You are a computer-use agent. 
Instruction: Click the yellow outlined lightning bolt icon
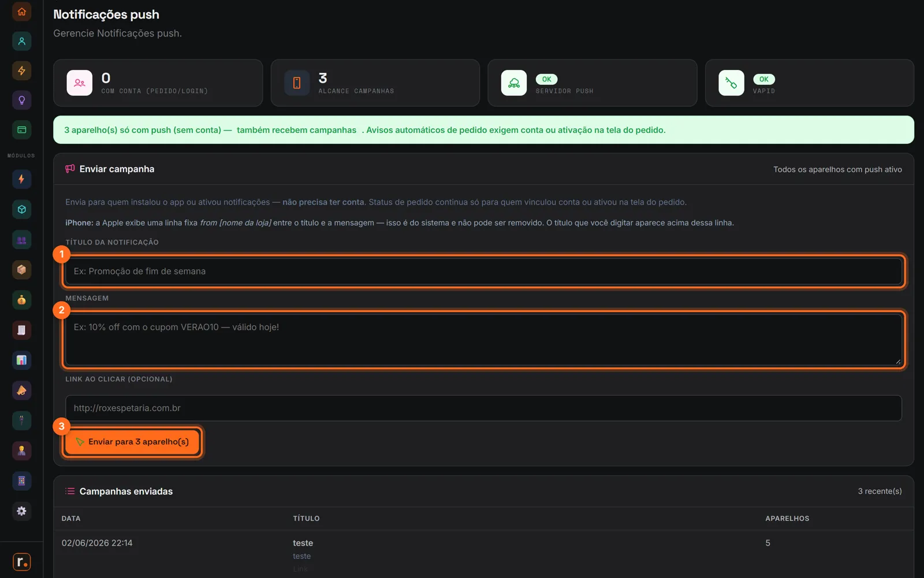click(21, 71)
